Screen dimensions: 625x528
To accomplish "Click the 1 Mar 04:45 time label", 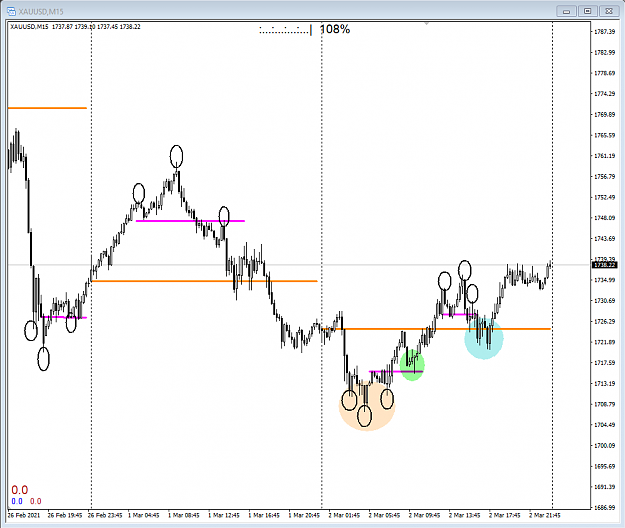I will coord(143,515).
